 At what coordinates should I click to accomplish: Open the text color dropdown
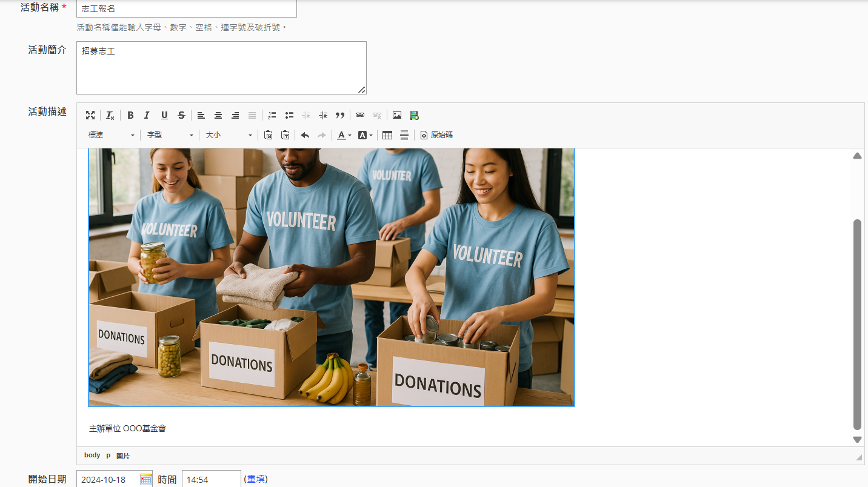[x=344, y=135]
